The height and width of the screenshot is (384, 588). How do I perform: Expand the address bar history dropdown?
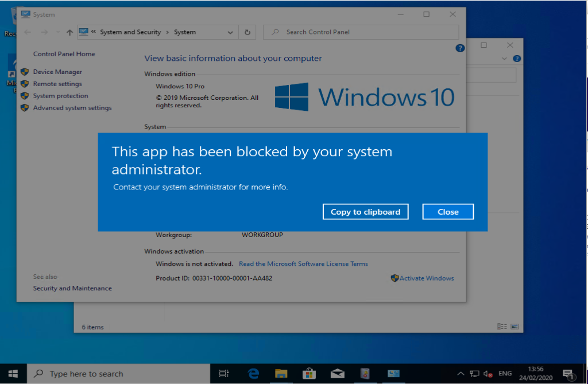[230, 32]
